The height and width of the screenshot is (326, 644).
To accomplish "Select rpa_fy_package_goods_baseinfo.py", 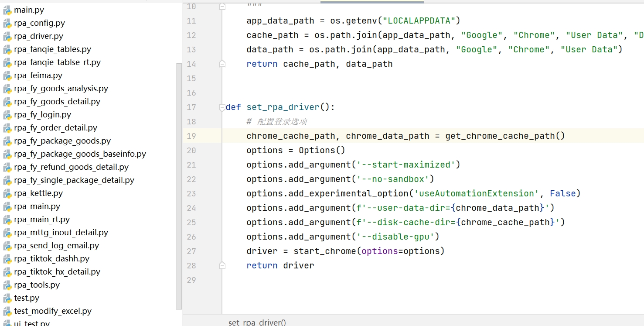I will 80,154.
